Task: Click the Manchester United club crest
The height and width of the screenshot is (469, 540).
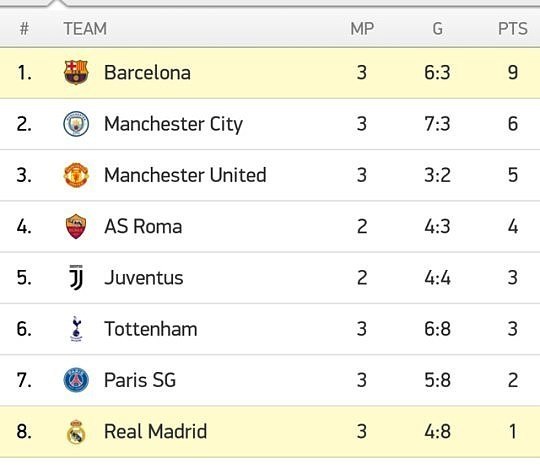Action: 76,175
